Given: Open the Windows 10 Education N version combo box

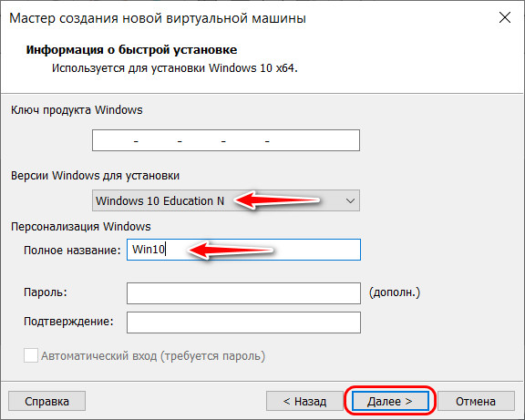Looking at the screenshot, I should pyautogui.click(x=226, y=200).
